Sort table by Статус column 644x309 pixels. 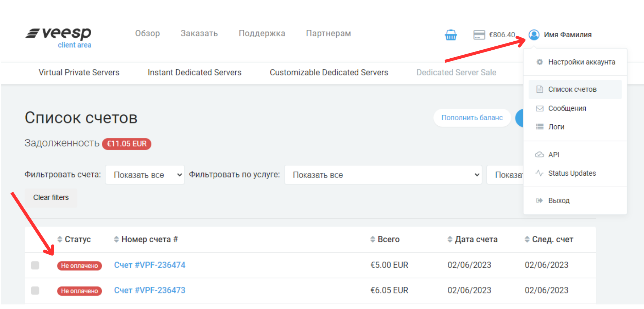point(74,239)
